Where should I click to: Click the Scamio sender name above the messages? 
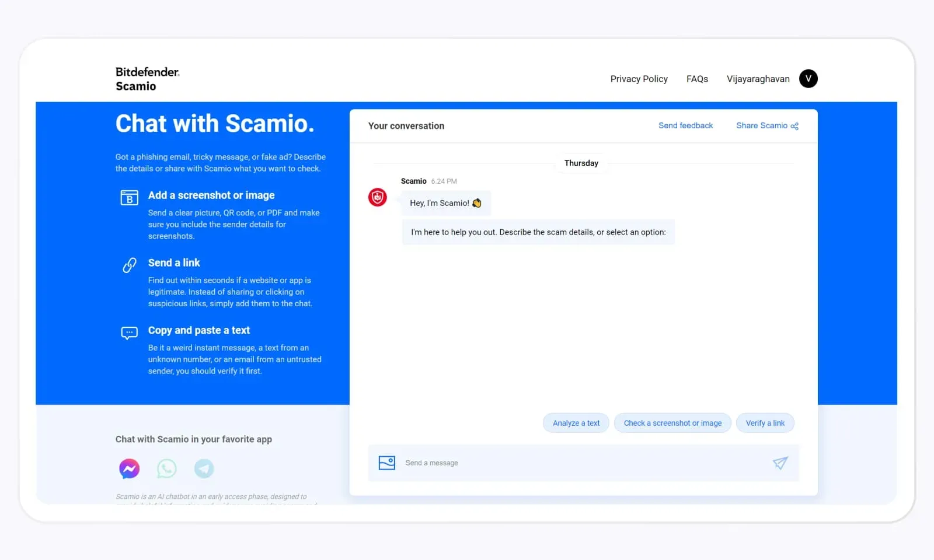pos(413,181)
